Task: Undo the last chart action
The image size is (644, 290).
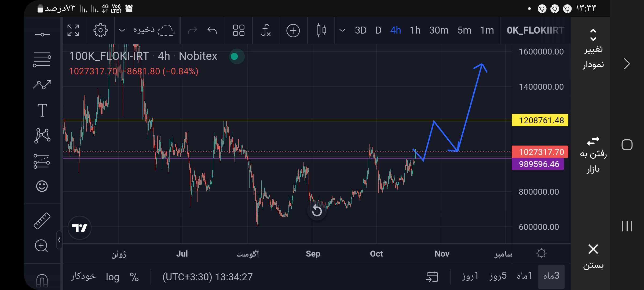Action: (x=212, y=30)
